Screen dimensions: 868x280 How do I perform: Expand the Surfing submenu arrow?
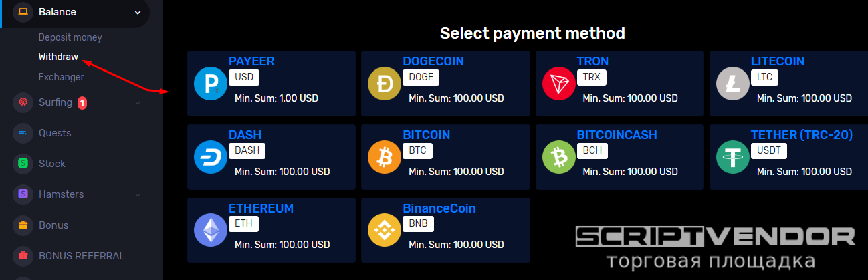tap(138, 102)
